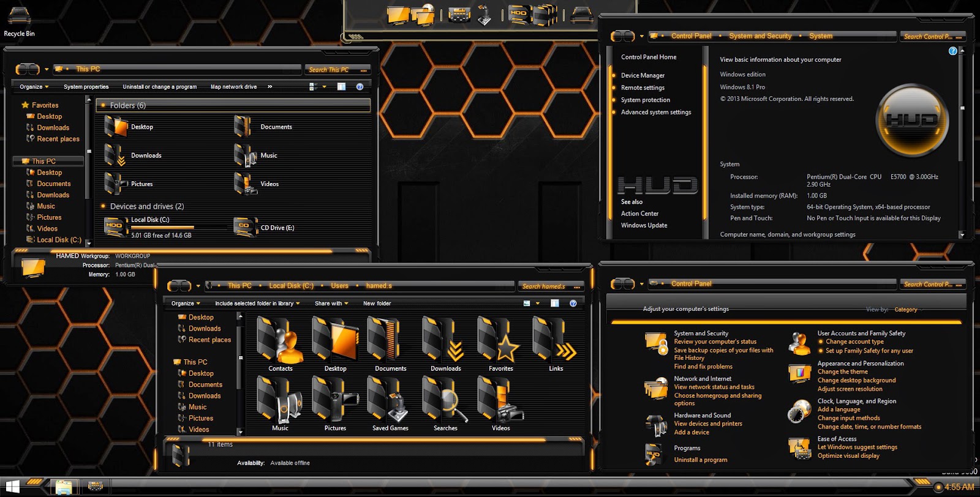This screenshot has width=980, height=497.
Task: Open Music folder icon in This PC window
Action: 245,155
